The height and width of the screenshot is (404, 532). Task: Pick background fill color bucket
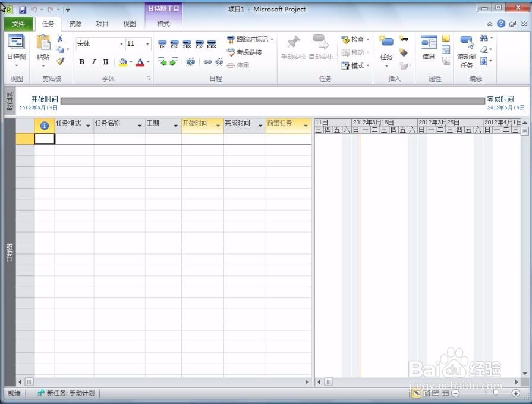point(123,62)
